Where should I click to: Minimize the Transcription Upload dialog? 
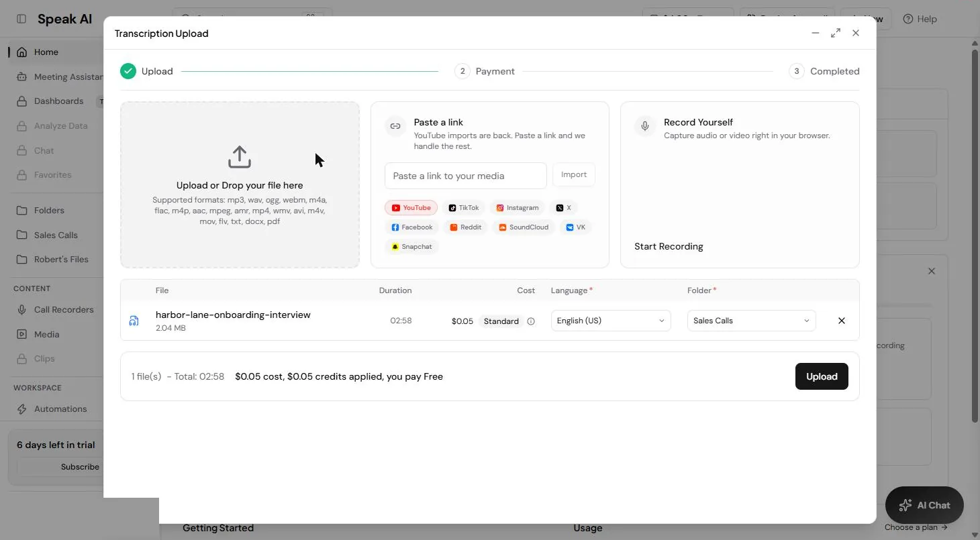click(x=816, y=33)
